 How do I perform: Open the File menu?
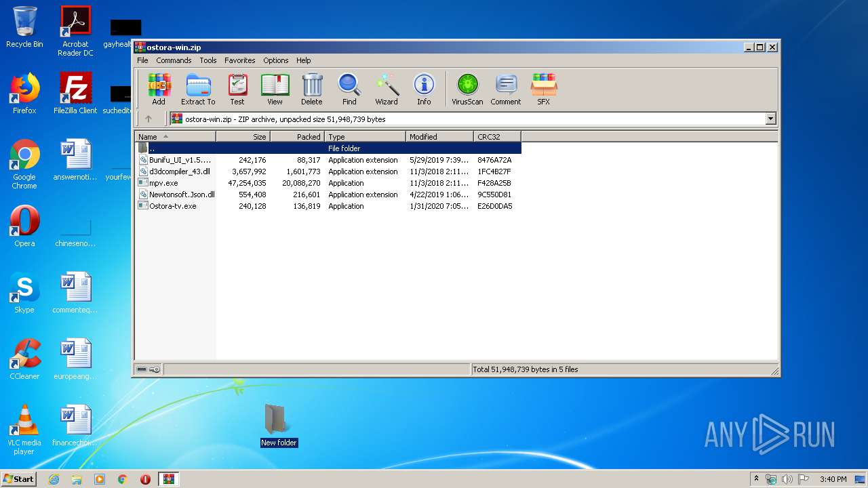pos(142,60)
